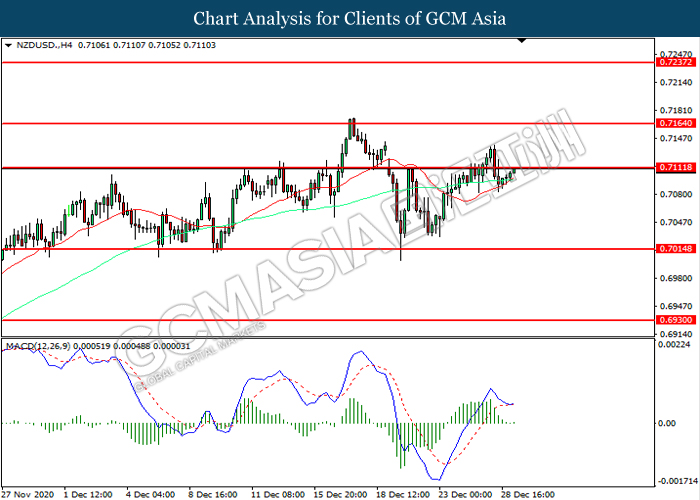Click the 0.69140 price axis value
Image resolution: width=700 pixels, height=500 pixels.
point(676,334)
